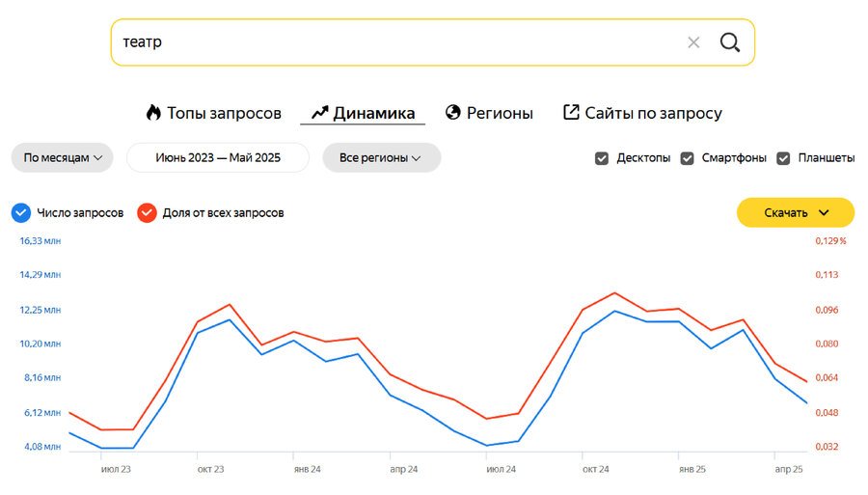Viewport: 868px width, 495px height.
Task: Disable the Планшеты checkbox
Action: pyautogui.click(x=783, y=158)
